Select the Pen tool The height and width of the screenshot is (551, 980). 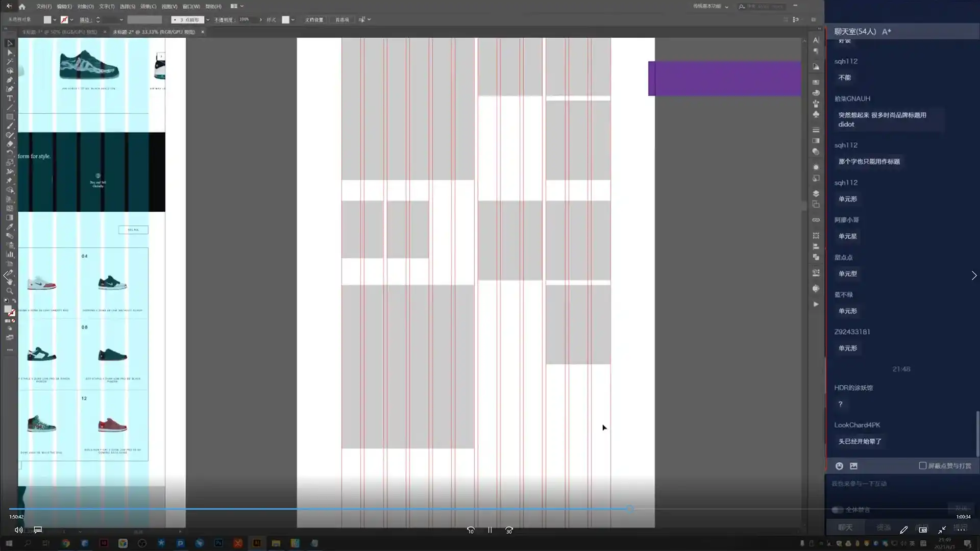point(9,80)
